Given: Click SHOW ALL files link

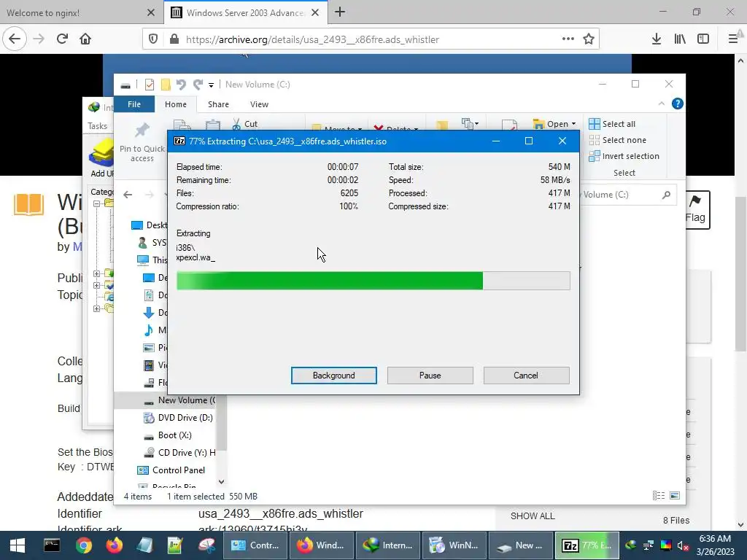Looking at the screenshot, I should pos(532,516).
